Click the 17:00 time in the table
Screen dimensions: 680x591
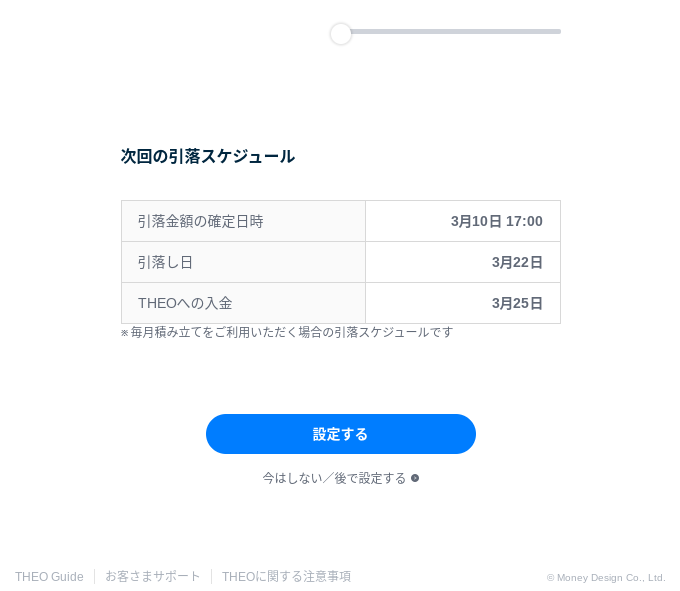(x=524, y=221)
